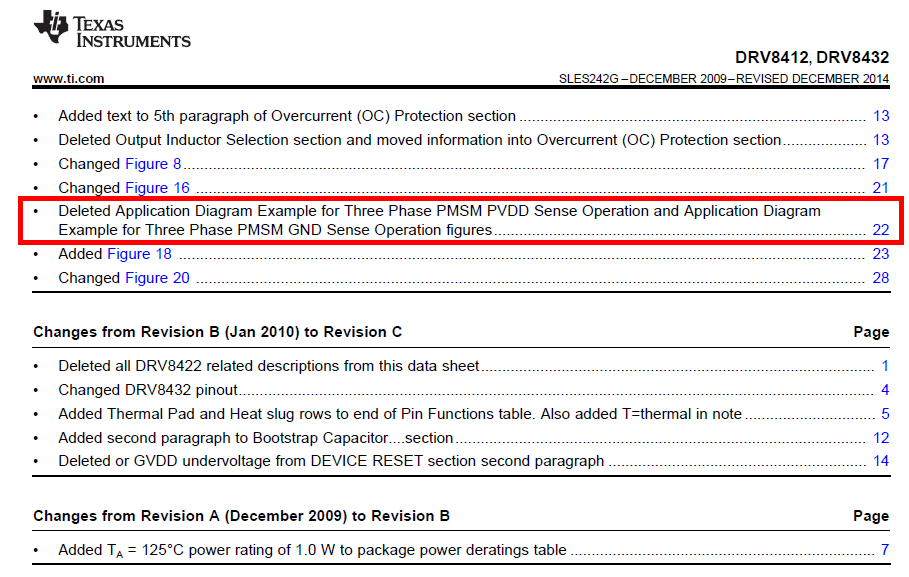Go to page 5 for Thermal Pad entry
909x577 pixels.
coord(885,414)
